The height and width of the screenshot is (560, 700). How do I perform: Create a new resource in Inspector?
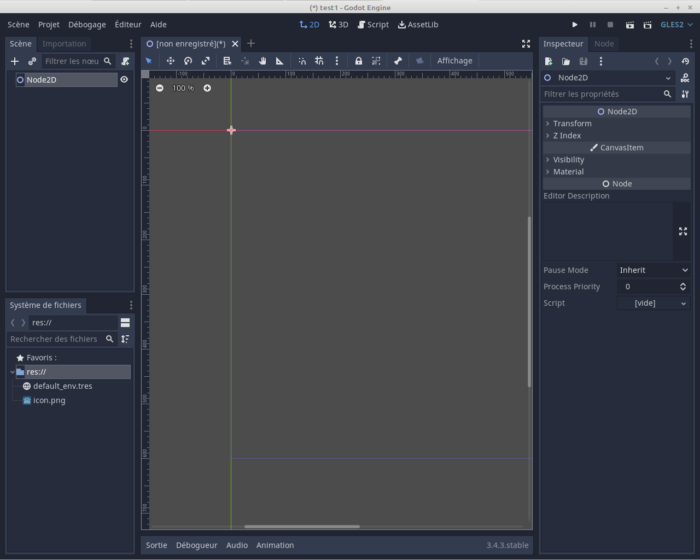(549, 61)
